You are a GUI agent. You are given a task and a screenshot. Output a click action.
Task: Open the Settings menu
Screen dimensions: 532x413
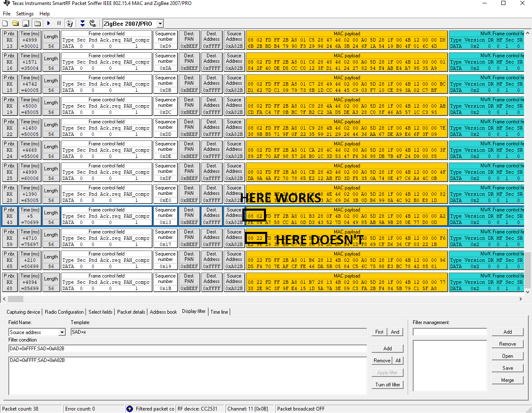click(25, 14)
